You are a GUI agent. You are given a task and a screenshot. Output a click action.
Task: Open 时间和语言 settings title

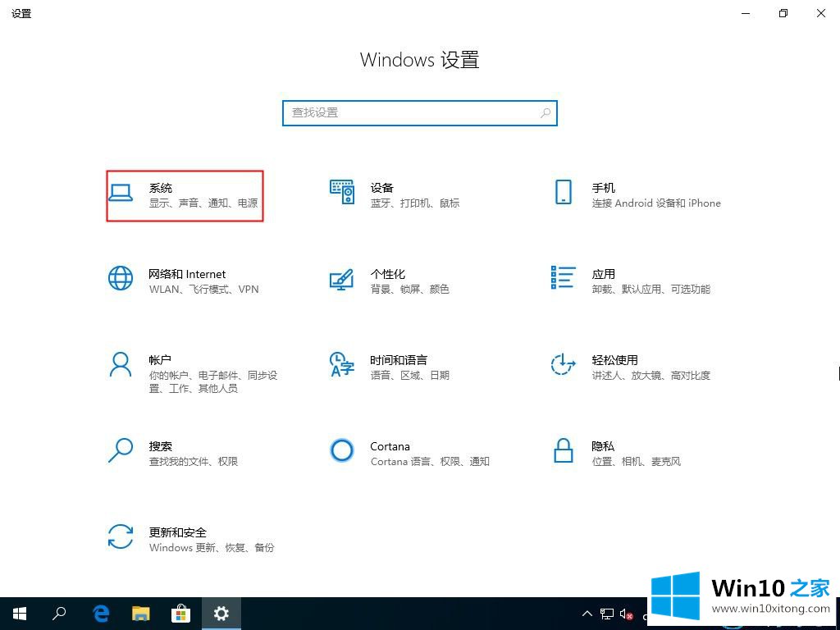(x=399, y=360)
